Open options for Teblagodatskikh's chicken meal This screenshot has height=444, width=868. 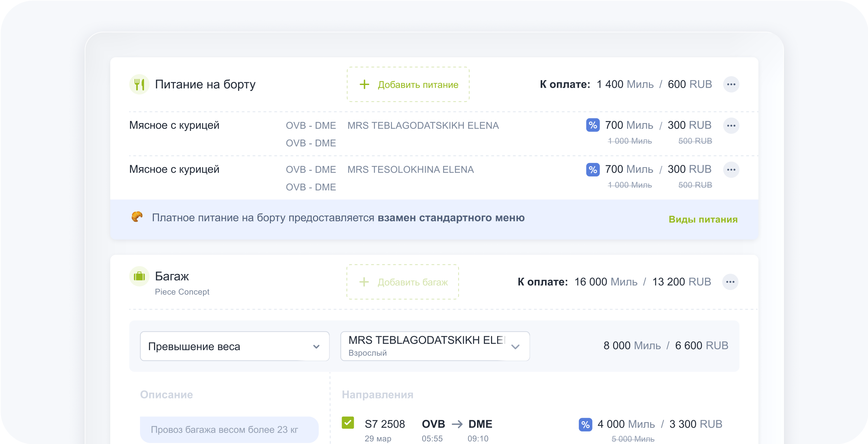(x=731, y=125)
